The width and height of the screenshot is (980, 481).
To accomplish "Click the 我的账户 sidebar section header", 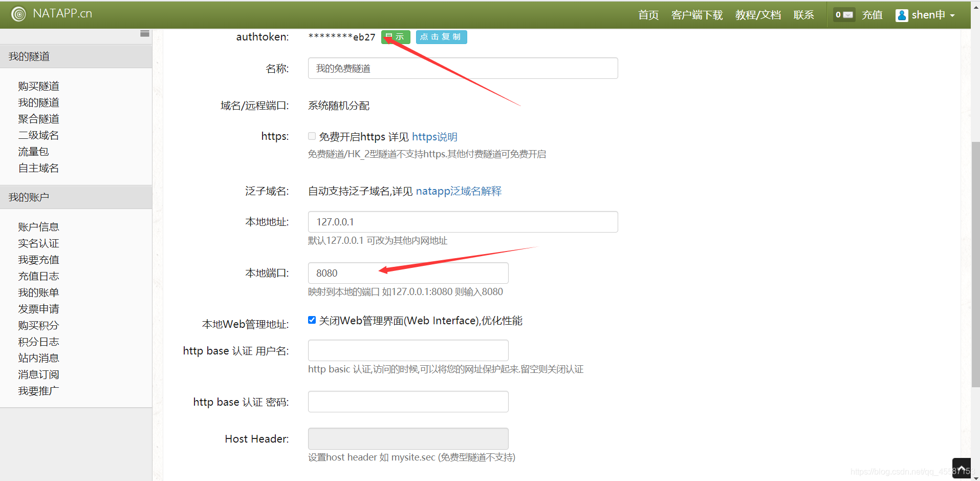I will tap(76, 197).
